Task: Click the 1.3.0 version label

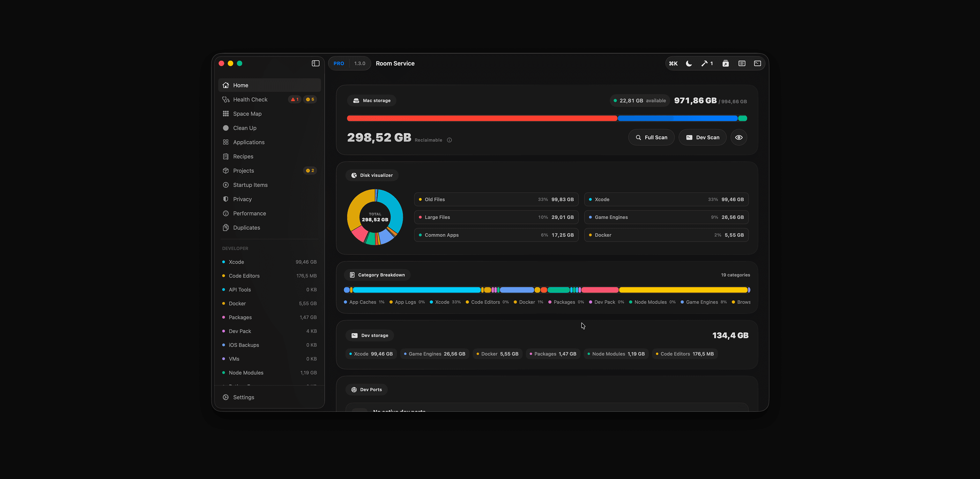Action: [360, 64]
